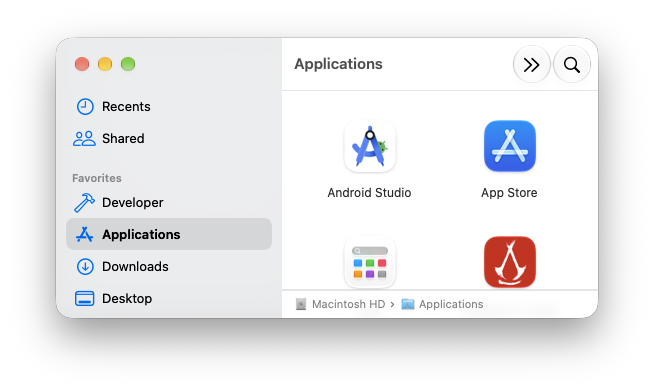Select Applications in the sidebar
The image size is (654, 392).
coord(169,234)
